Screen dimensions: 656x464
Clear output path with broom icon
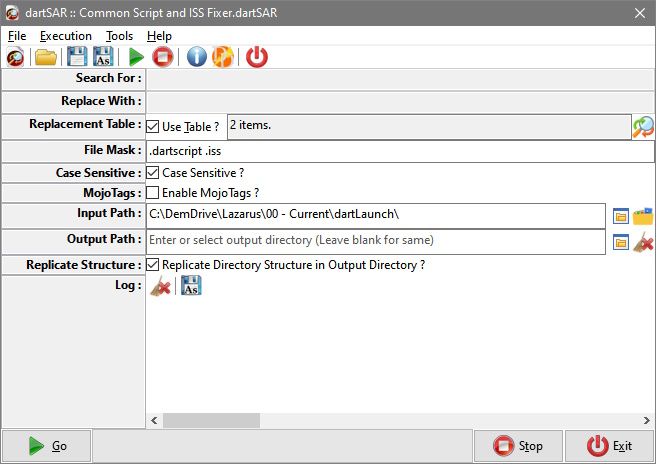point(643,242)
